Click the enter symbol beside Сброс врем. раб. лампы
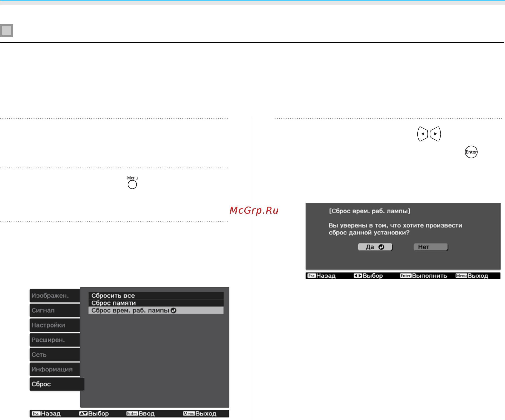The image size is (505, 420). click(174, 311)
